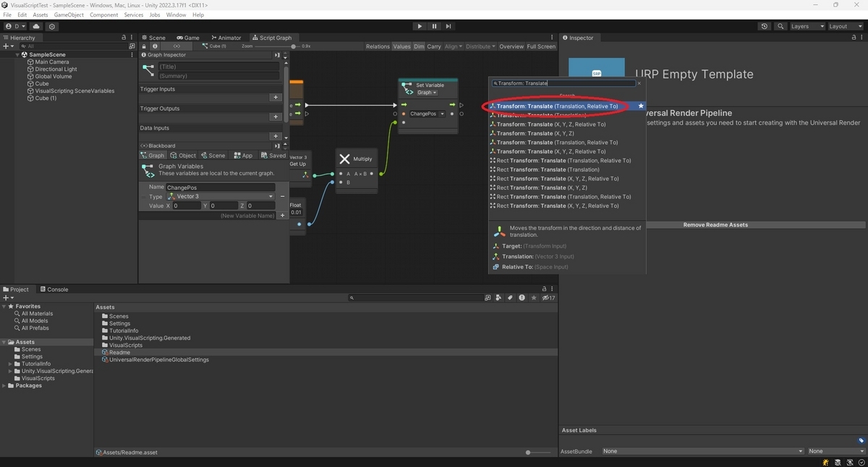Click the Graph Inspector collapse icon
Image resolution: width=868 pixels, height=467 pixels.
[x=277, y=55]
